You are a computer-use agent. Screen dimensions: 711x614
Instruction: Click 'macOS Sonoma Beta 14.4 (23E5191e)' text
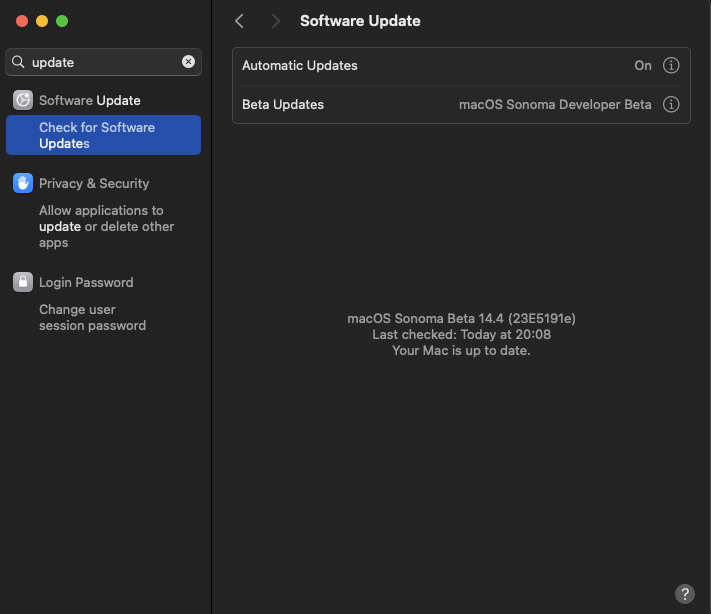461,318
